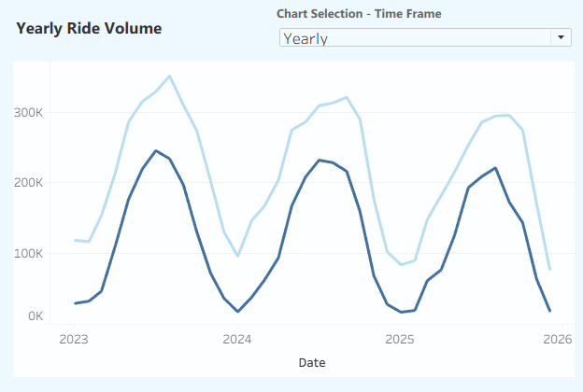Click the light blue line's 2023 peak
The image size is (583, 392).
click(x=169, y=77)
